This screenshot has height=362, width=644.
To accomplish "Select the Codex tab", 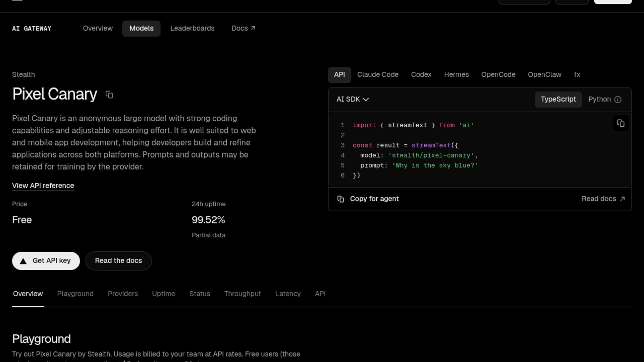I will [x=421, y=75].
